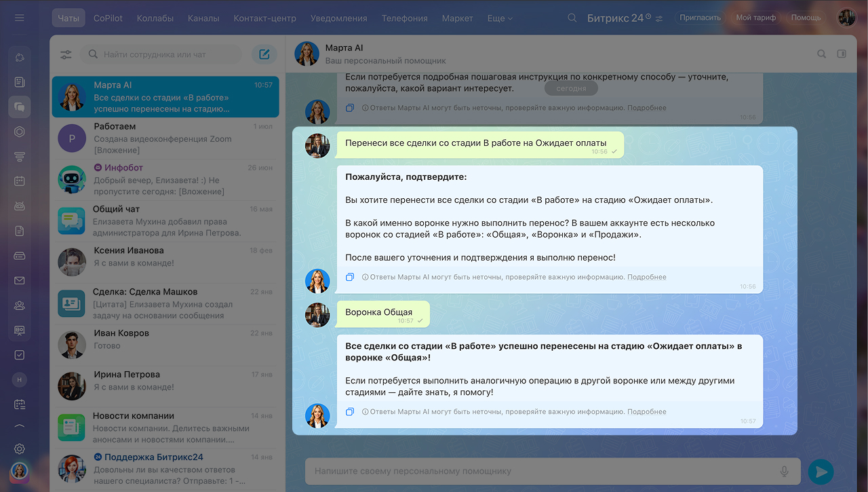Open the hamburger main menu
The width and height of the screenshot is (868, 492).
19,18
